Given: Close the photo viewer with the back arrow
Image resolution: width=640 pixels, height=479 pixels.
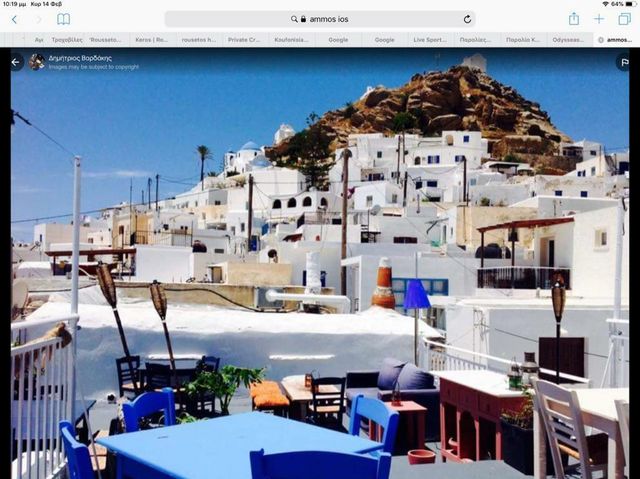Looking at the screenshot, I should [x=15, y=62].
